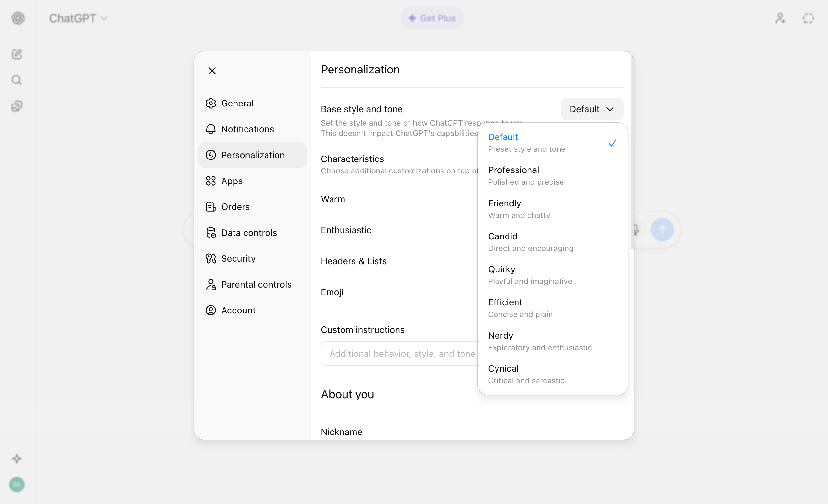Screen dimensions: 828x504
Task: Click the Warm characteristic label
Action: click(333, 199)
